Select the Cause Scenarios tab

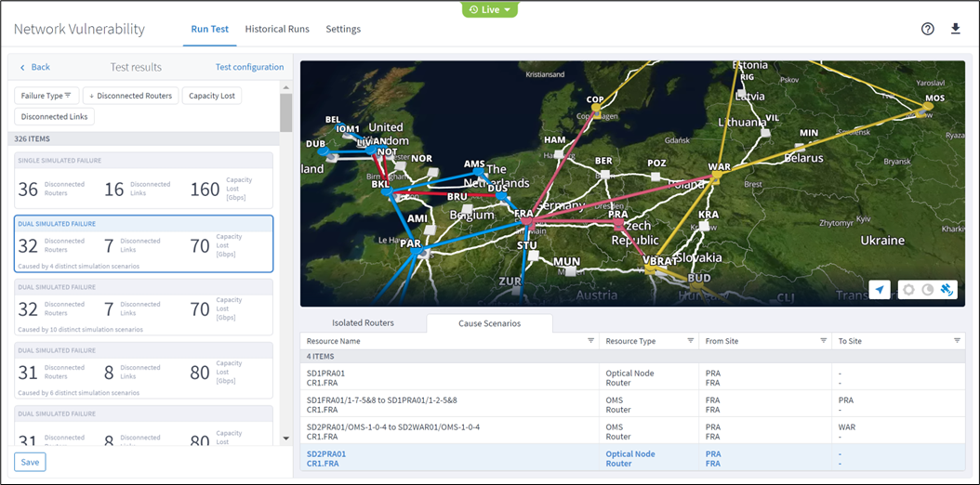click(x=489, y=323)
